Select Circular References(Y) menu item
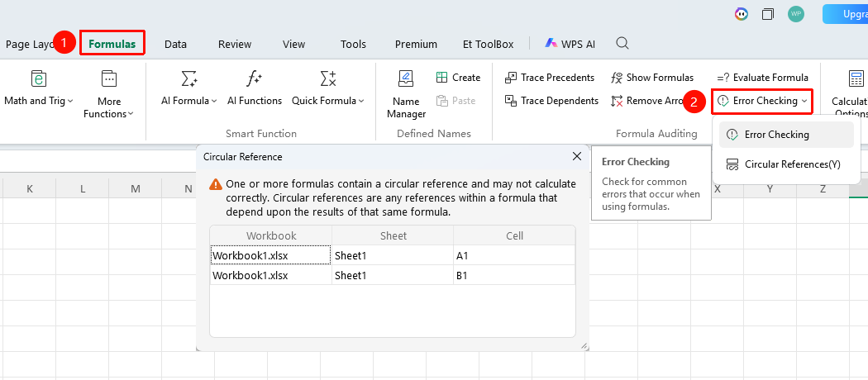The height and width of the screenshot is (380, 868). 786,164
